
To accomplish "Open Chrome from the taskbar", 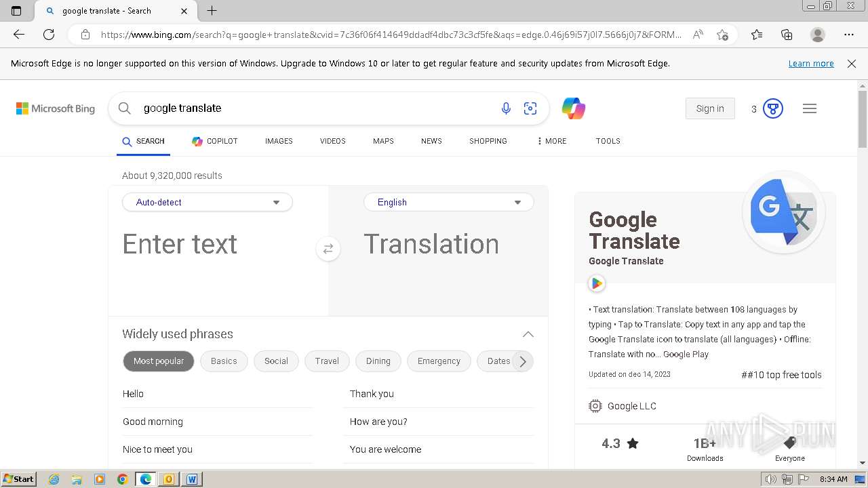I will pos(122,479).
